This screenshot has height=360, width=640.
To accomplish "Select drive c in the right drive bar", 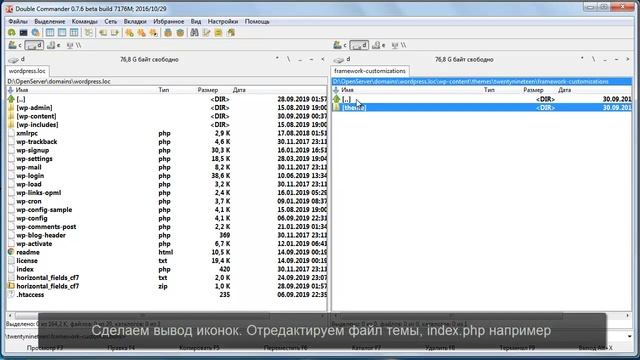I will pos(340,45).
